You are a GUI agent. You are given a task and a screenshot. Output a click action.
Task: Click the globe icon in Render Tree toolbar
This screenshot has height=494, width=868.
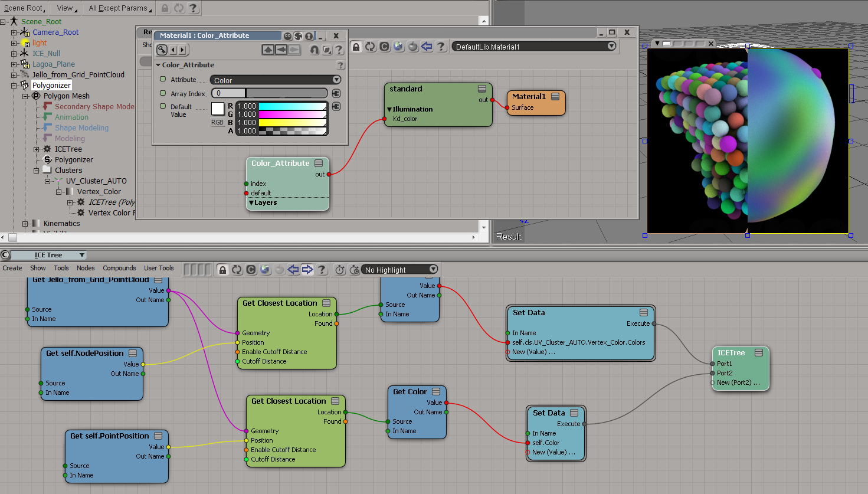click(x=398, y=46)
